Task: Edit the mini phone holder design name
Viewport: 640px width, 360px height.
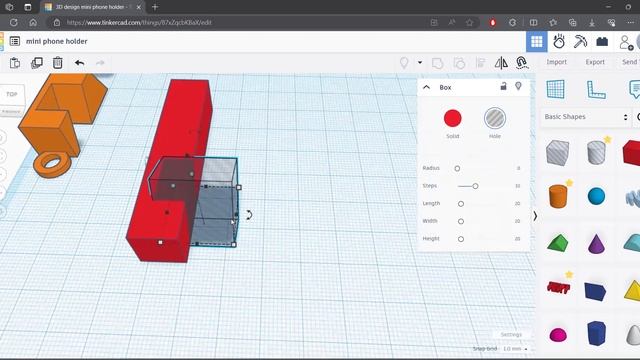Action: [x=57, y=41]
